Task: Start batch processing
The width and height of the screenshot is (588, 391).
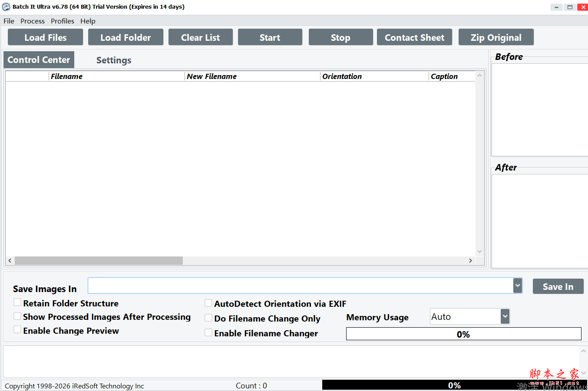Action: click(270, 37)
